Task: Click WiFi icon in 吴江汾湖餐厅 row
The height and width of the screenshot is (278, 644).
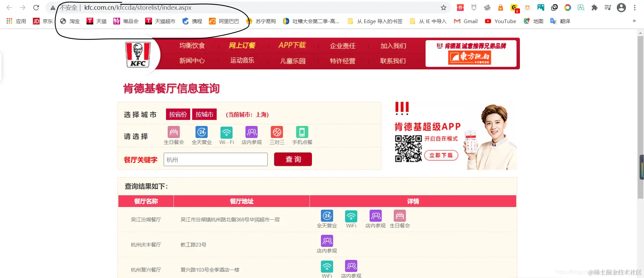Action: tap(351, 216)
